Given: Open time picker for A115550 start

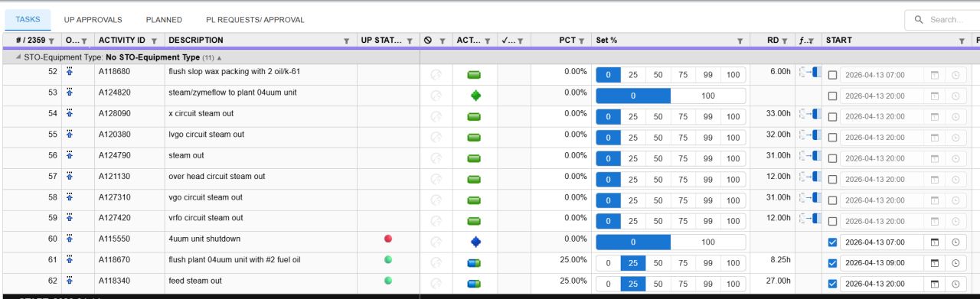Looking at the screenshot, I should tap(955, 242).
